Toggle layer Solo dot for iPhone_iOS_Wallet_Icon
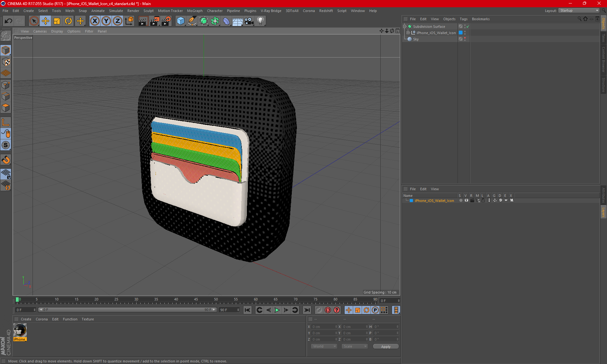Viewport: 607px width, 364px height. coord(461,200)
